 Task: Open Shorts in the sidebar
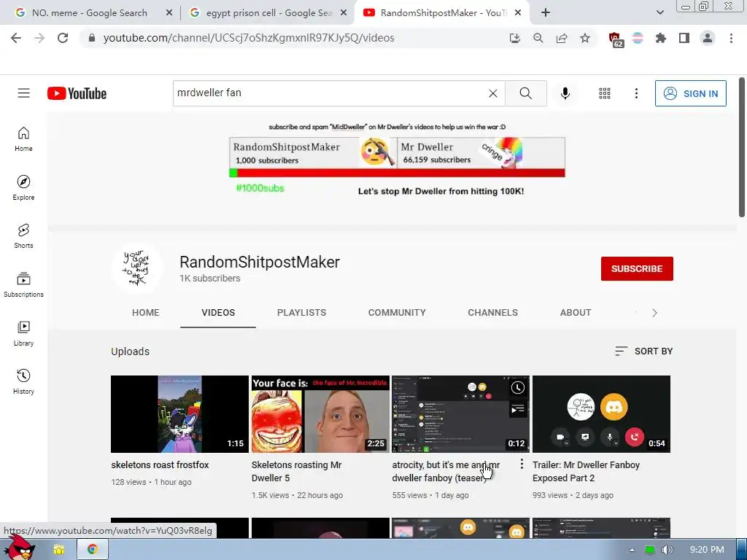pos(23,236)
